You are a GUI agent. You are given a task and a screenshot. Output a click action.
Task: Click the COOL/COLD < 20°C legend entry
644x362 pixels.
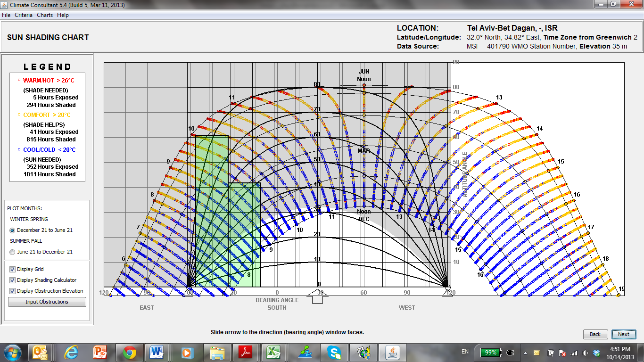(x=50, y=150)
